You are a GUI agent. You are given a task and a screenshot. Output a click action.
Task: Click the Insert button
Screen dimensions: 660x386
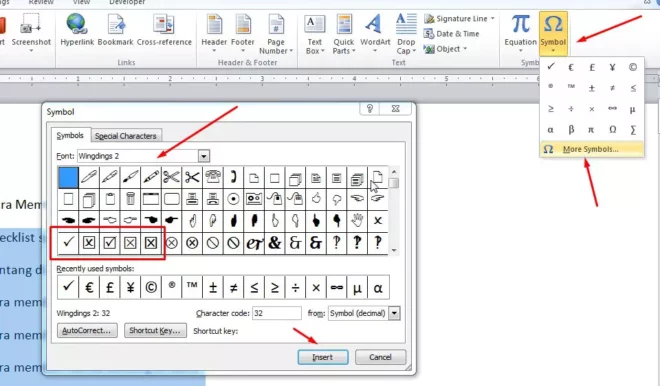tap(323, 357)
